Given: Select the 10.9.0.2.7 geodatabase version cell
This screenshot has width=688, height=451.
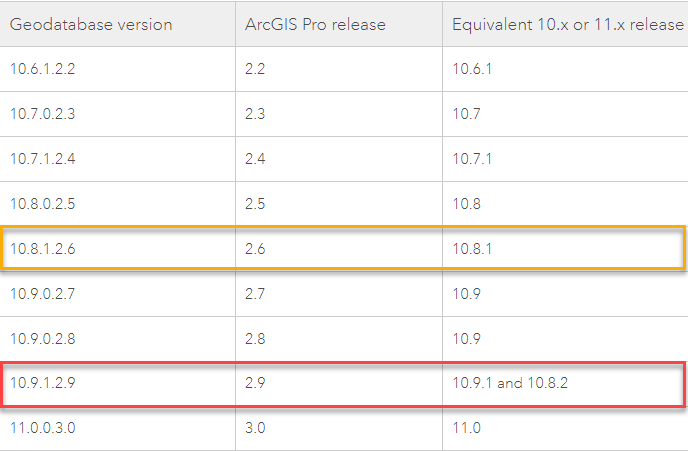Looking at the screenshot, I should tap(42, 293).
